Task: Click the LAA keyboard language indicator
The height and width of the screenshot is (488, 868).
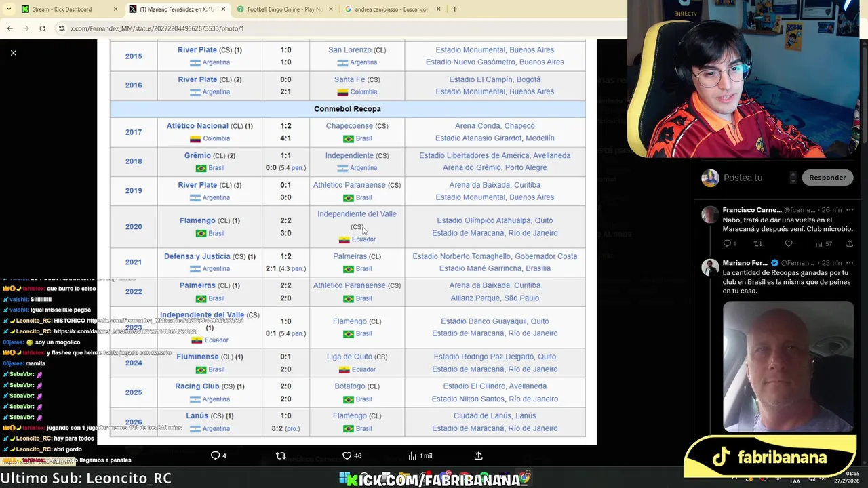Action: pos(795,481)
